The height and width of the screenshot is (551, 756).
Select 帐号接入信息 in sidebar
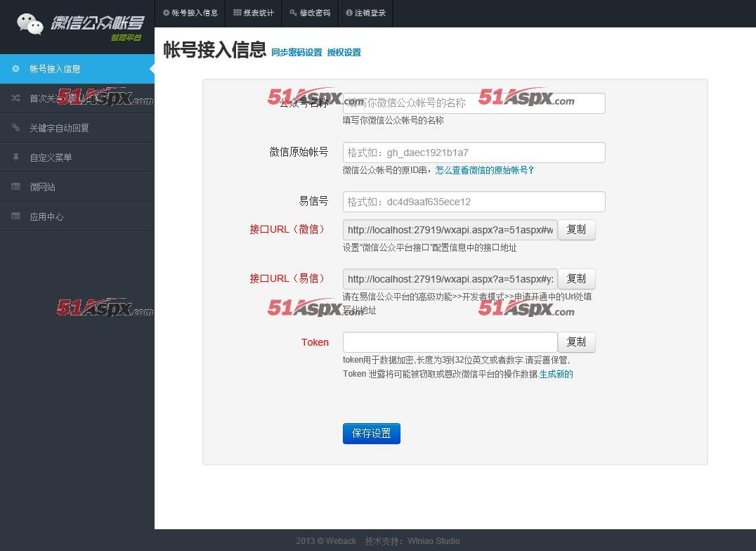point(77,69)
